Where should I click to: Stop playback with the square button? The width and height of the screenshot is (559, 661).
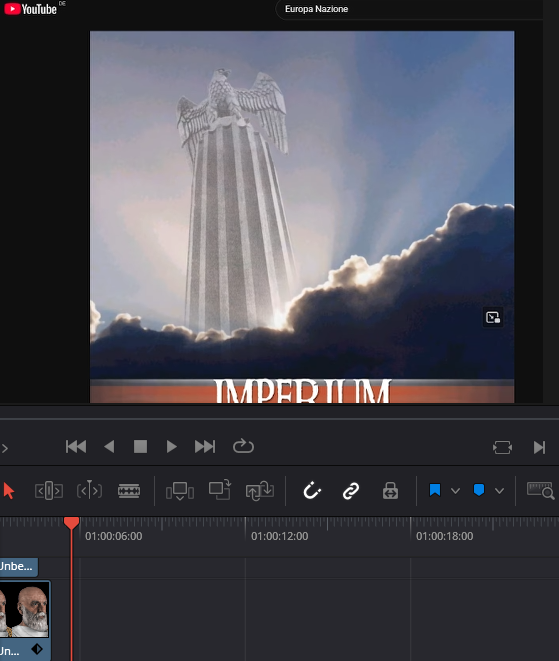click(140, 446)
